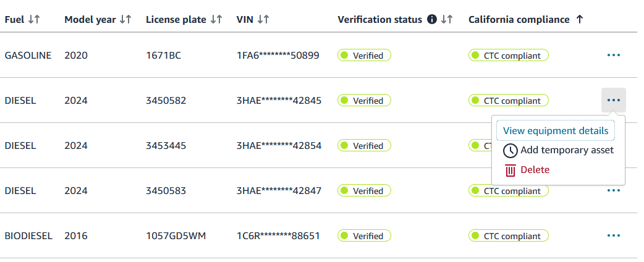Sort table by Fuel column
Viewport: 644px width, 262px height.
pyautogui.click(x=34, y=20)
